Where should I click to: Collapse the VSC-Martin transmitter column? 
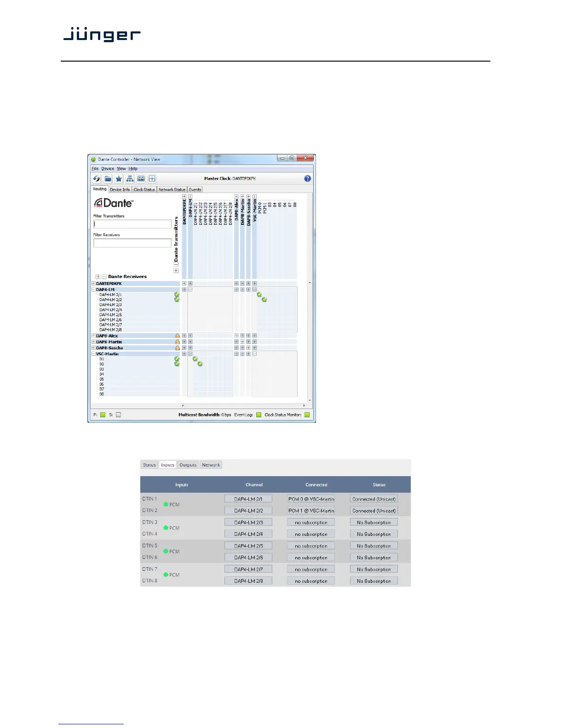point(254,197)
